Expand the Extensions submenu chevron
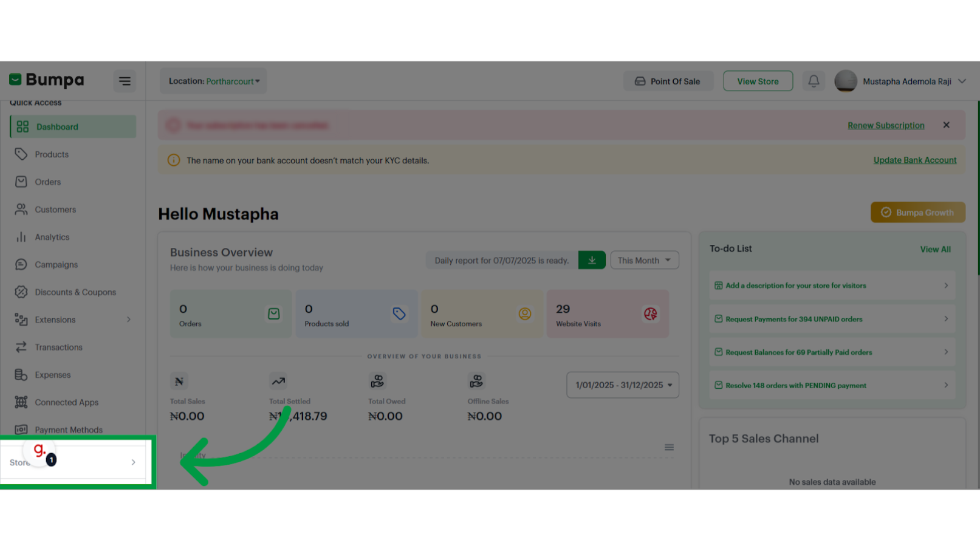The width and height of the screenshot is (980, 551). pos(129,320)
